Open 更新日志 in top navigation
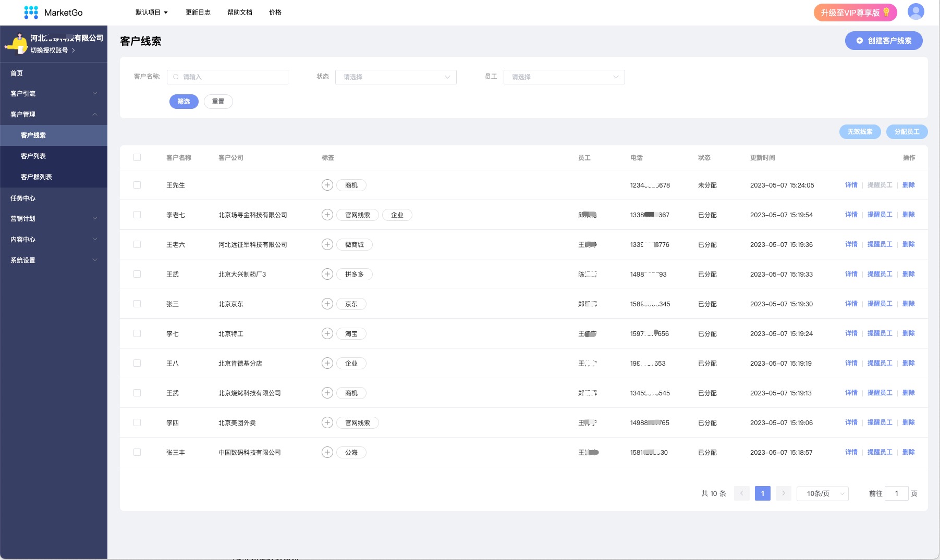The height and width of the screenshot is (560, 940). (x=198, y=13)
